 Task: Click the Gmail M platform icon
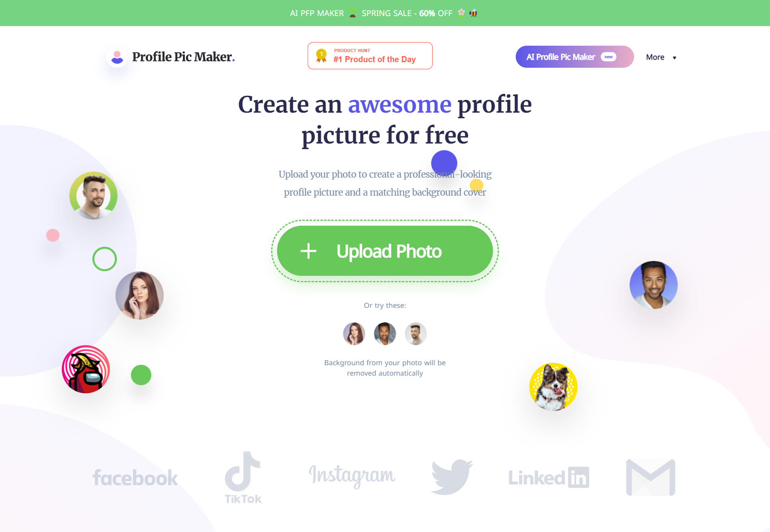[x=650, y=476]
